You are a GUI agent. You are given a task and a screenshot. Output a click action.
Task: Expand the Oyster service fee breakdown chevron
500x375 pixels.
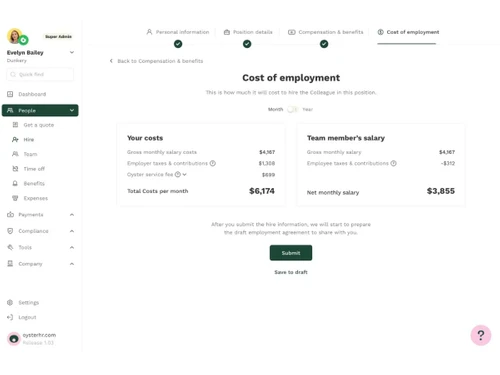tap(184, 174)
